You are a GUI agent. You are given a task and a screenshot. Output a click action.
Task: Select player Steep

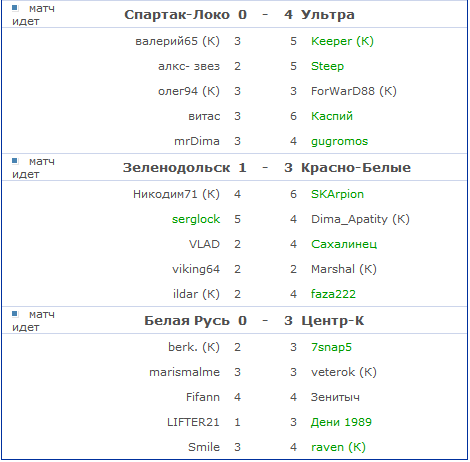pos(327,66)
